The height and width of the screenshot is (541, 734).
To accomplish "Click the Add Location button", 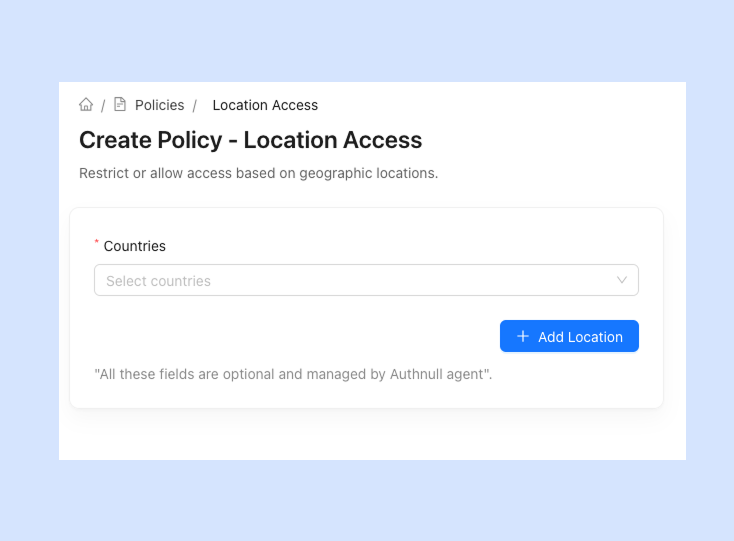I will pos(569,336).
